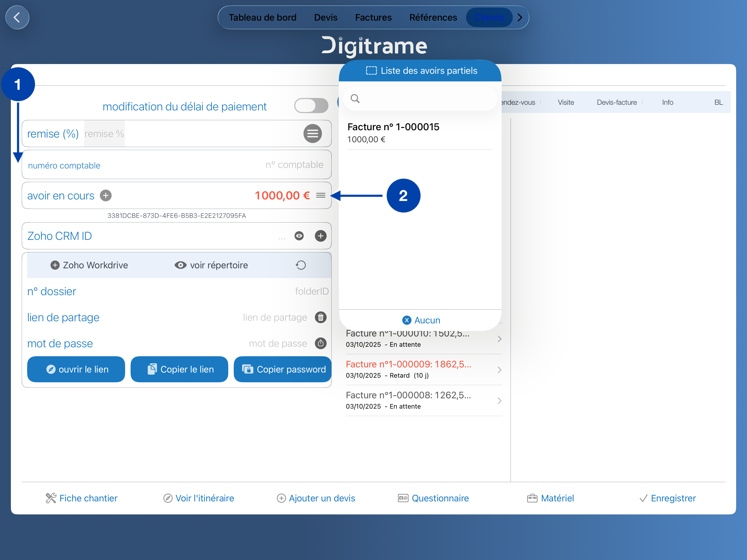Click the numéro comptable input field

[x=294, y=165]
